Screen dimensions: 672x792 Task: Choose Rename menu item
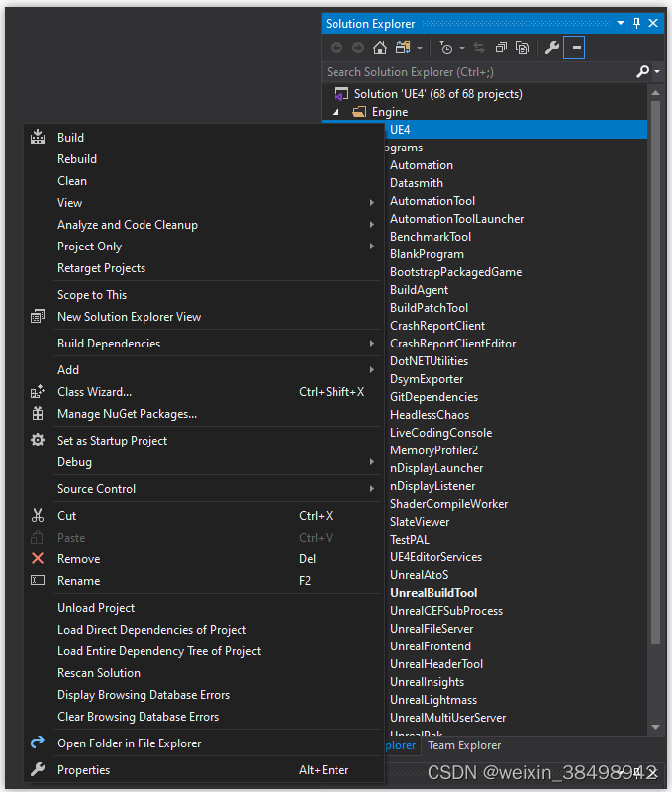pos(204,581)
